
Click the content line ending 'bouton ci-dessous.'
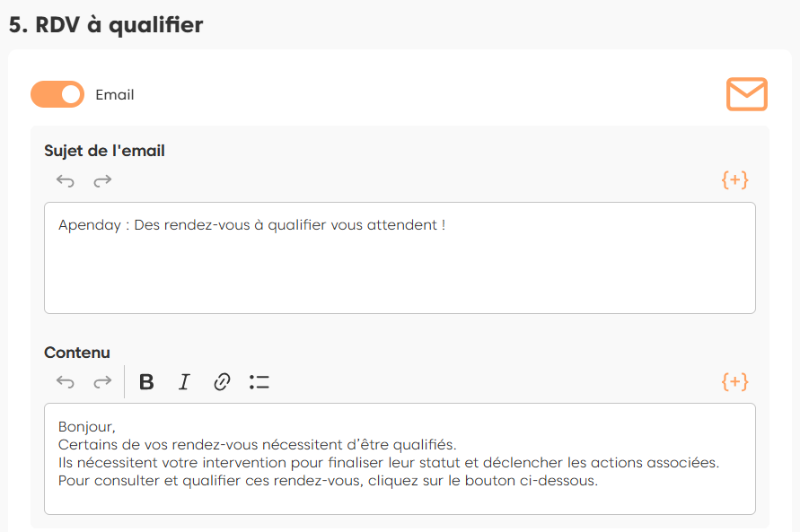[328, 481]
